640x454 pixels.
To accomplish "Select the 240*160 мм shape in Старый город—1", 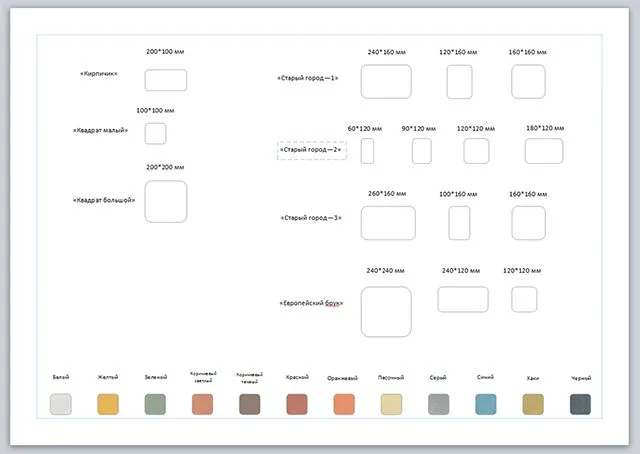I will [386, 82].
